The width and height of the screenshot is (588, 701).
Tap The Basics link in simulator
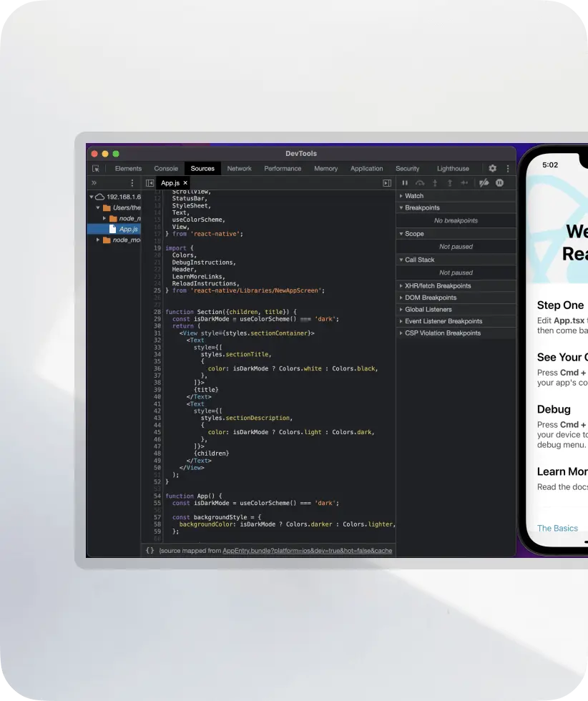[557, 528]
